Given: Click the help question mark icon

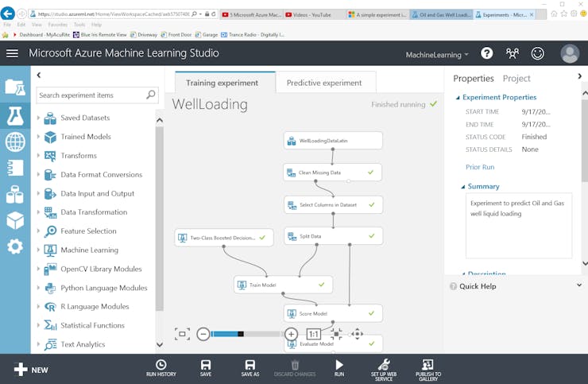Looking at the screenshot, I should (486, 53).
